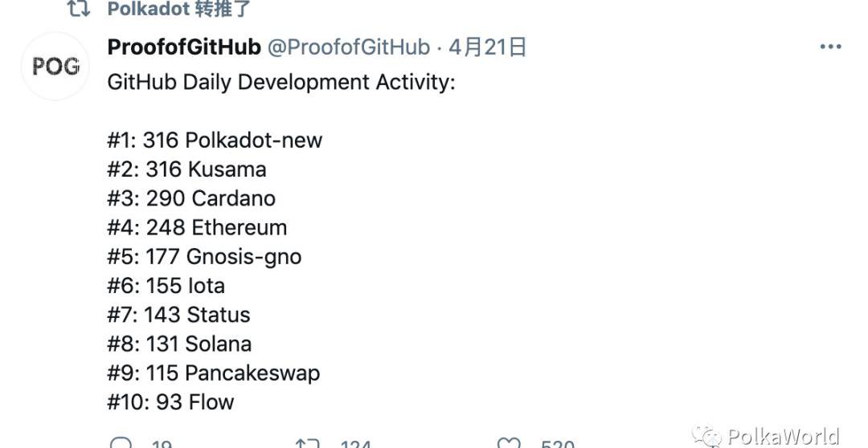
Task: Click the like count 520
Action: [557, 444]
